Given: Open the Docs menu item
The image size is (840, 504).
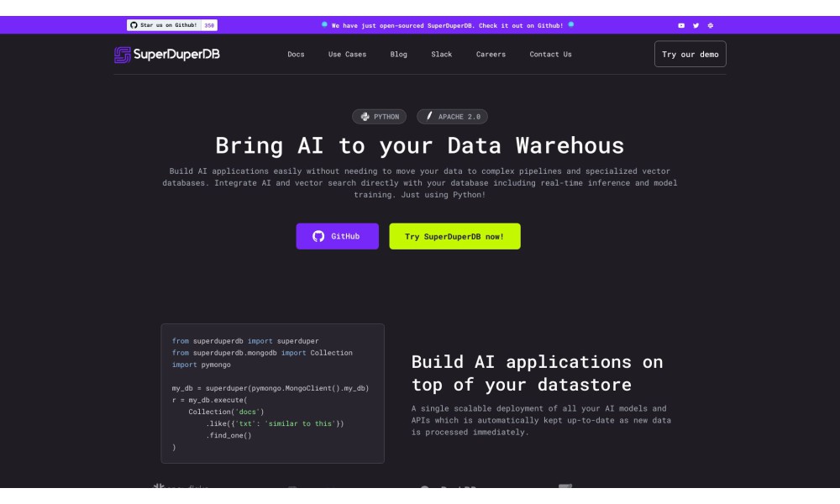Looking at the screenshot, I should point(296,54).
